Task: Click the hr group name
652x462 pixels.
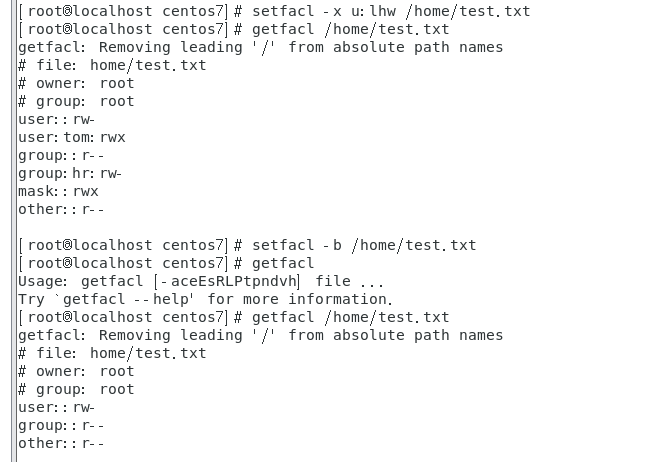Action: coord(81,173)
